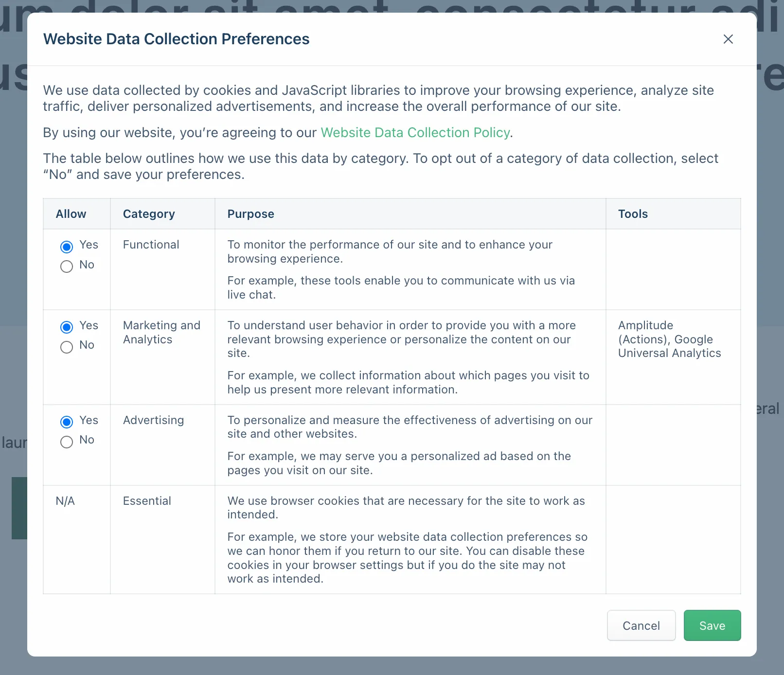Select No for Advertising category

pyautogui.click(x=67, y=442)
